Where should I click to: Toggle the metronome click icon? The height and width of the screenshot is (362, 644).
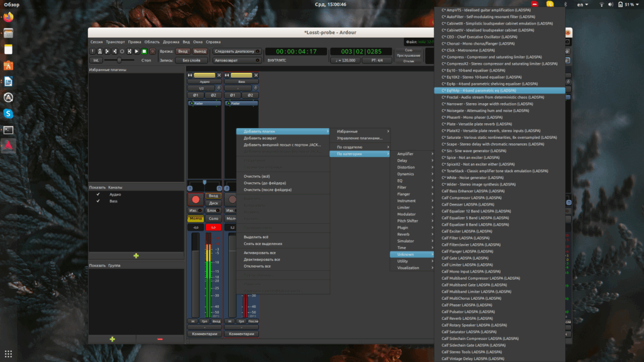100,52
